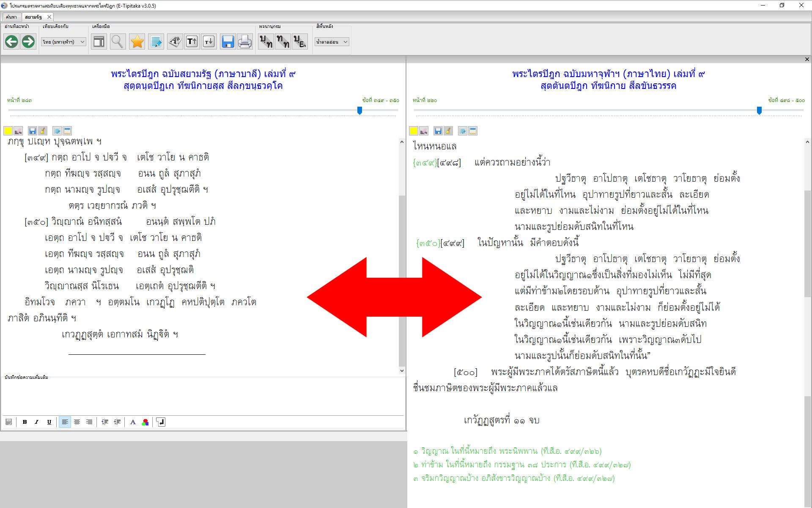Screen dimensions: 812x508
Task: Click the yellow highlight swatch in the left pane
Action: click(x=8, y=131)
